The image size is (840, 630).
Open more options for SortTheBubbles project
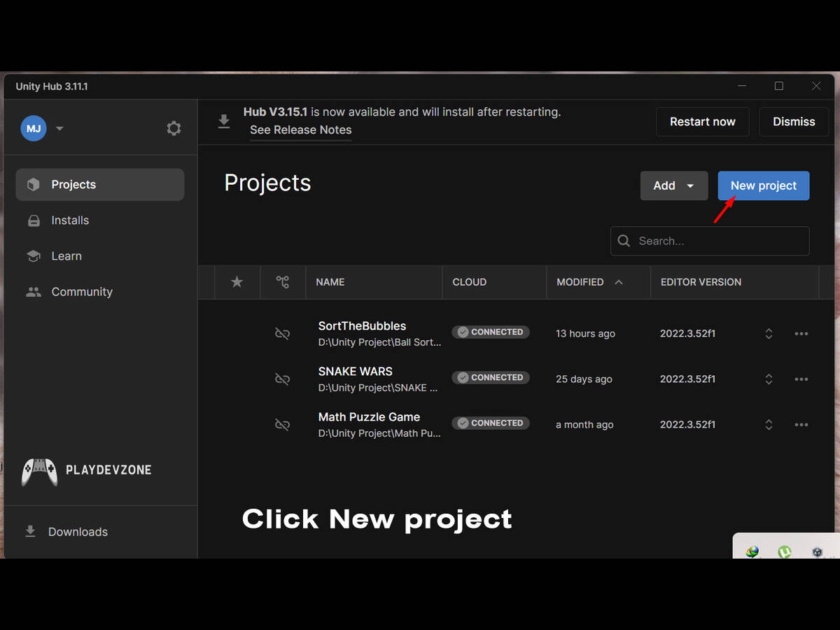(x=801, y=334)
